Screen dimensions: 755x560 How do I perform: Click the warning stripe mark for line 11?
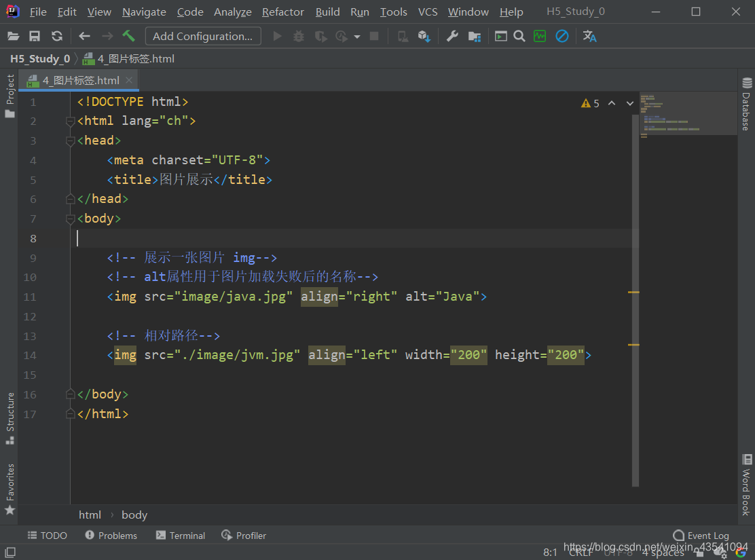pos(633,293)
